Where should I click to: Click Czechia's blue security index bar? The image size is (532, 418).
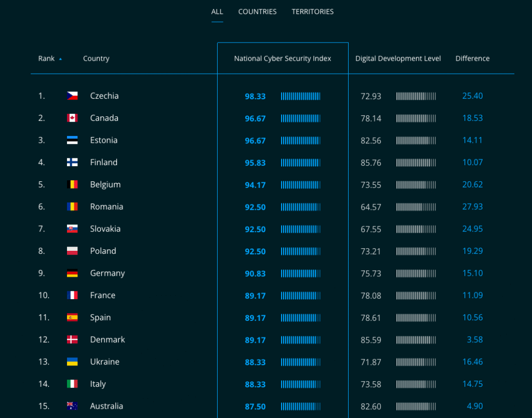pyautogui.click(x=300, y=96)
